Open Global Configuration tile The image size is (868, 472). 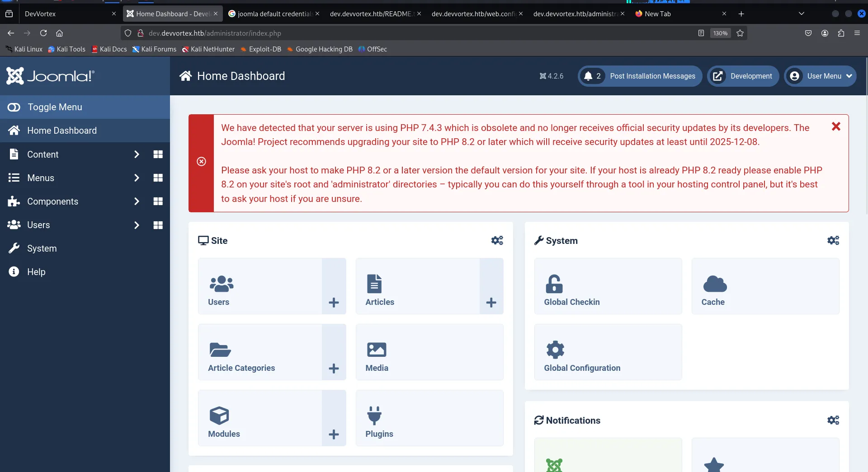click(608, 352)
